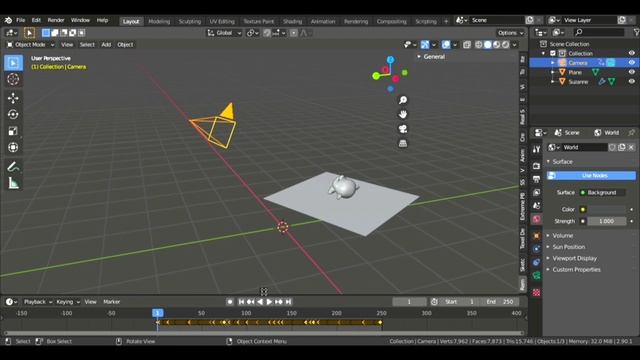Open the Marker menu in timeline

point(111,302)
